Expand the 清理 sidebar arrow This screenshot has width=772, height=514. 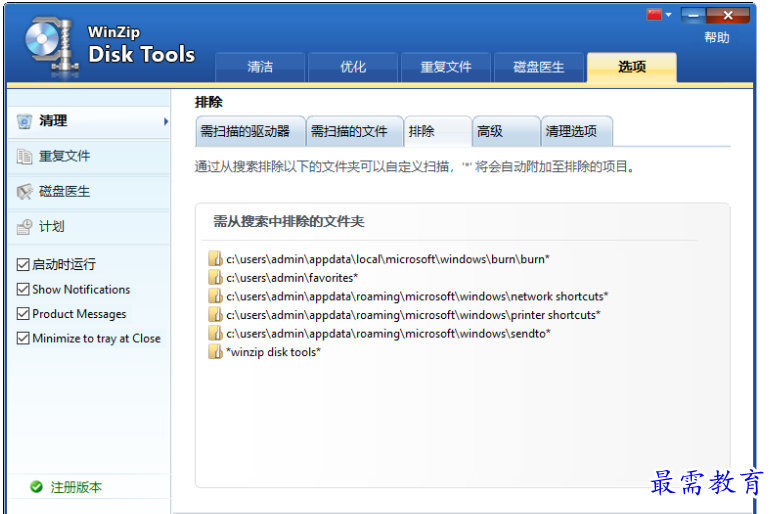(x=166, y=121)
